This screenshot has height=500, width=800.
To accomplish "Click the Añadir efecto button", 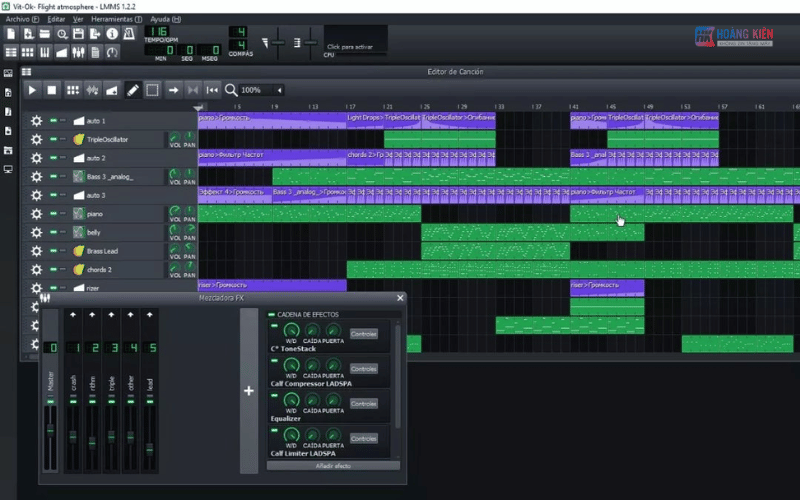I will (x=333, y=466).
